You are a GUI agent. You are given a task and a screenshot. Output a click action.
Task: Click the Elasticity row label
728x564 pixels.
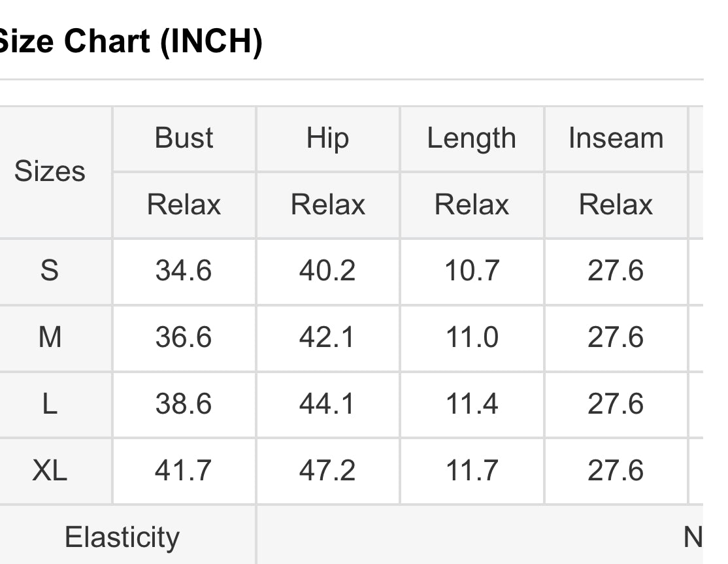(x=122, y=537)
